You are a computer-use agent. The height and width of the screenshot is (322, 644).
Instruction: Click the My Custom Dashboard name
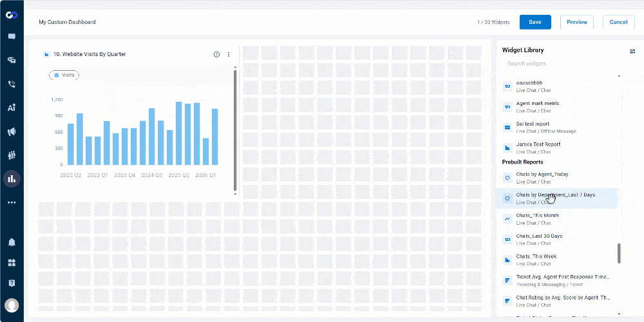[68, 22]
